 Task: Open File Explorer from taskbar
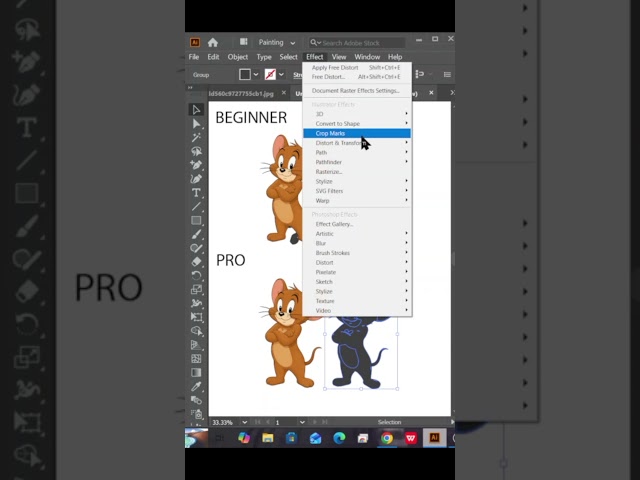(268, 438)
